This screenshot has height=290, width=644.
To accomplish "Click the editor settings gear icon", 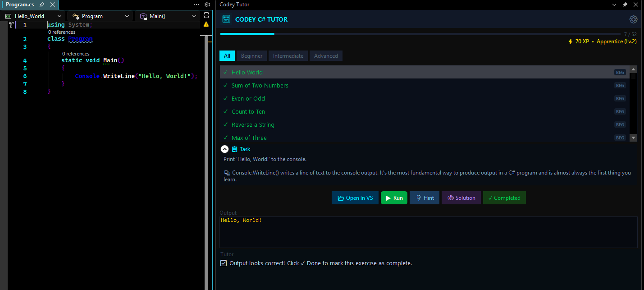I will [x=207, y=5].
